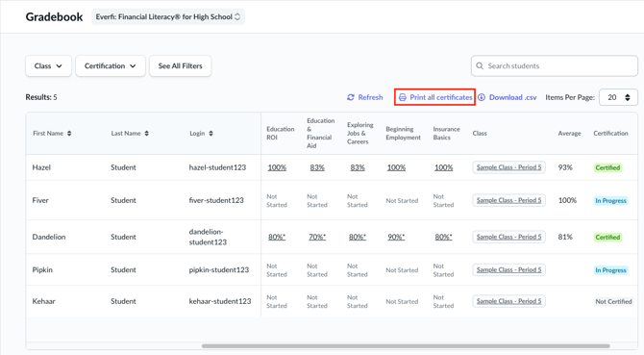This screenshot has width=644, height=355.
Task: Click the magnifier icon in search box
Action: [x=480, y=65]
